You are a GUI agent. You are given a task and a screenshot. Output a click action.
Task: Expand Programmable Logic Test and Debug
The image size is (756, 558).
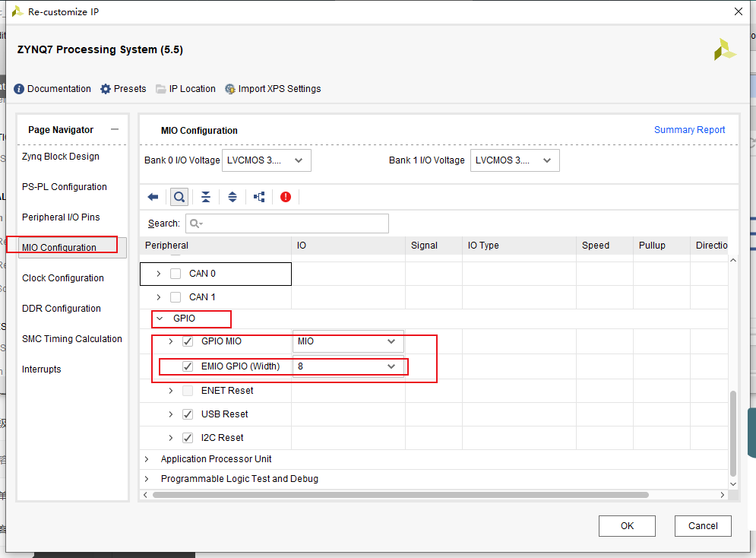pyautogui.click(x=147, y=479)
